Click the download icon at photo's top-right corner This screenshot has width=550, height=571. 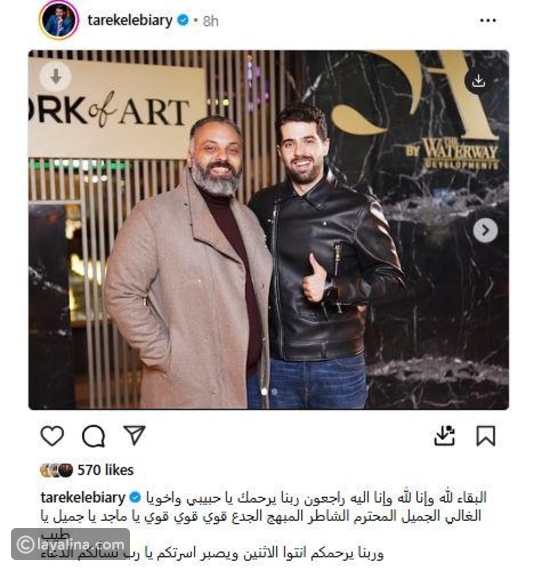pyautogui.click(x=478, y=80)
